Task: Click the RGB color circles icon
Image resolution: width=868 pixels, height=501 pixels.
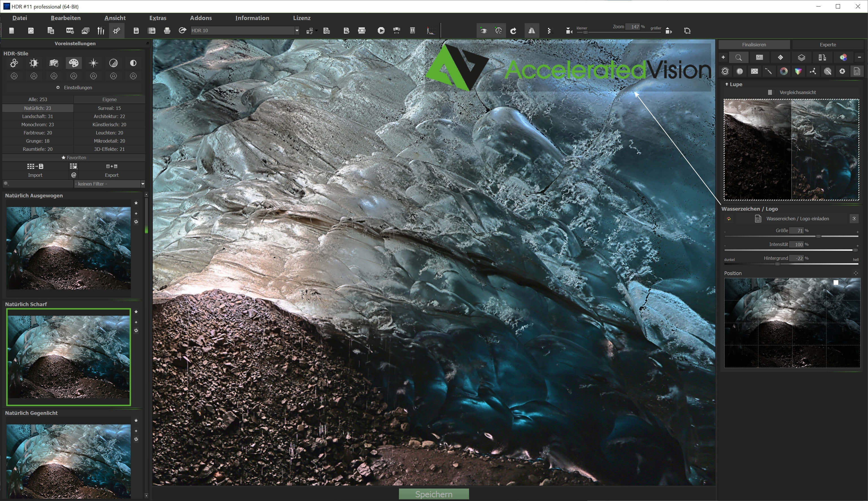Action: point(843,57)
